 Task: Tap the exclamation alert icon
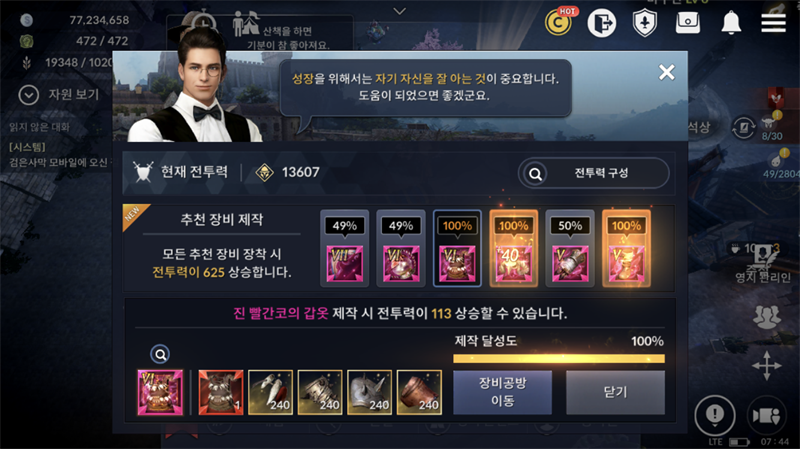[714, 415]
